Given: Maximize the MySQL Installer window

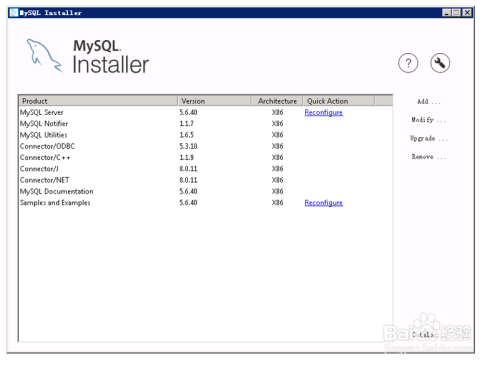Looking at the screenshot, I should (456, 13).
